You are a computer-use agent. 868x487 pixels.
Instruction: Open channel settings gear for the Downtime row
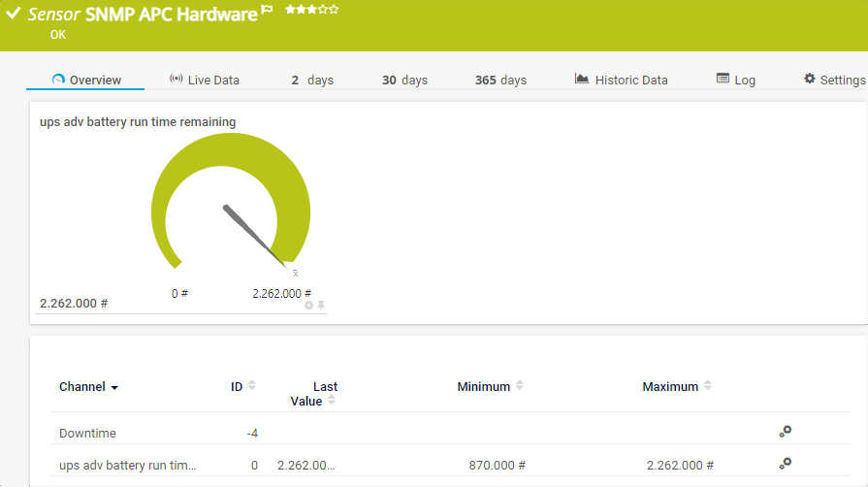tap(786, 432)
